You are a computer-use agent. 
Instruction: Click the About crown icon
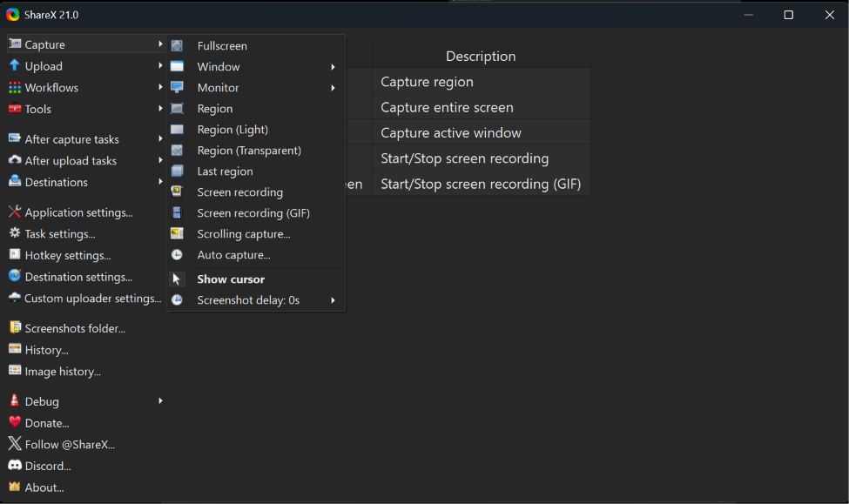pos(15,487)
